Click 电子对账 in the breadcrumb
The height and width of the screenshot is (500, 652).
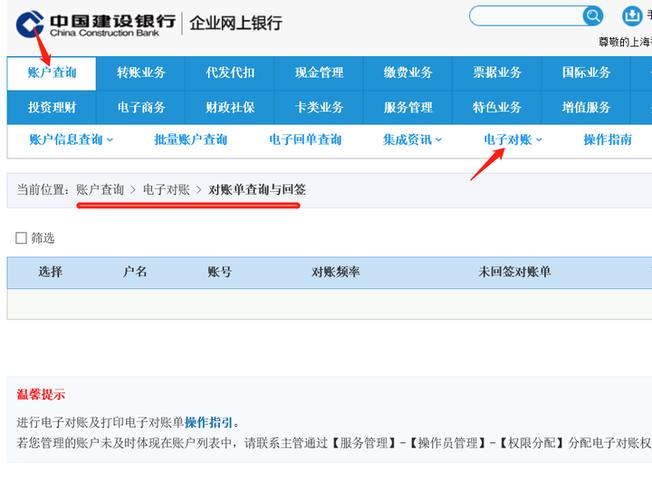[166, 190]
